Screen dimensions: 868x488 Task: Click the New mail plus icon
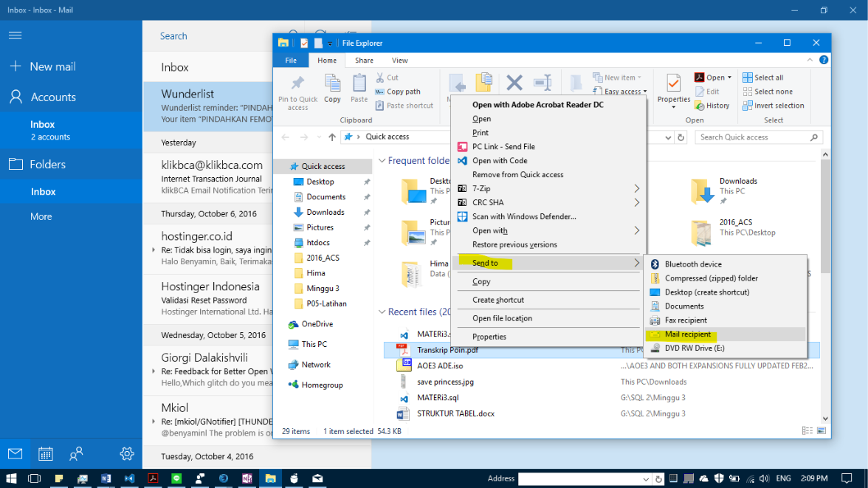tap(15, 66)
